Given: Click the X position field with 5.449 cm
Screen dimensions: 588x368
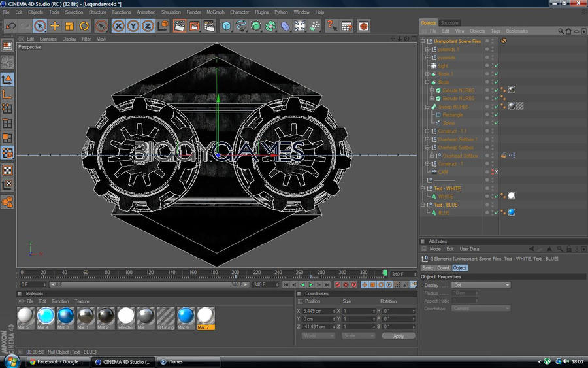Looking at the screenshot, I should [318, 311].
